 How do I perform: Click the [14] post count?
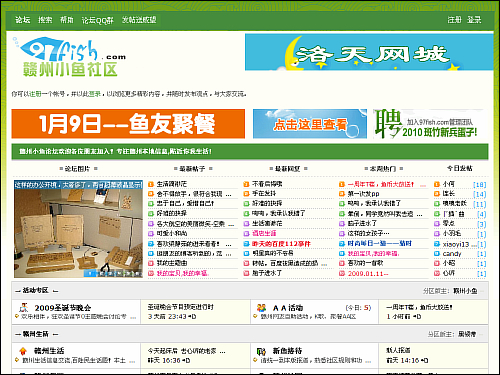tap(480, 194)
